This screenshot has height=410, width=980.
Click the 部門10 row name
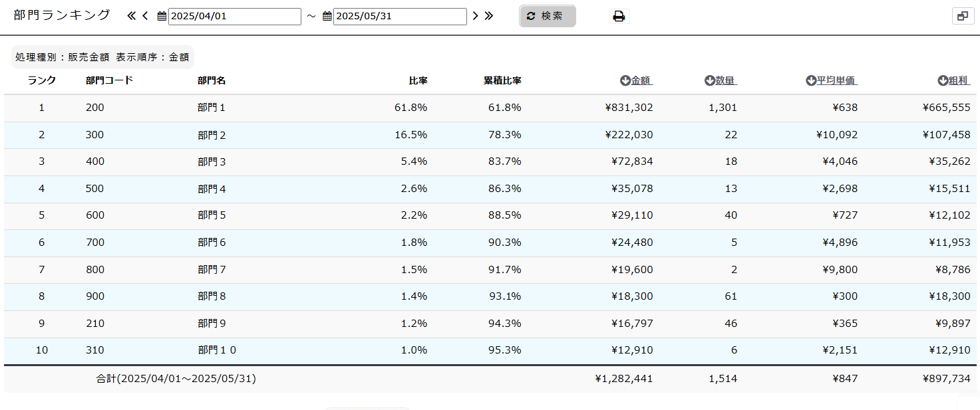pos(217,350)
